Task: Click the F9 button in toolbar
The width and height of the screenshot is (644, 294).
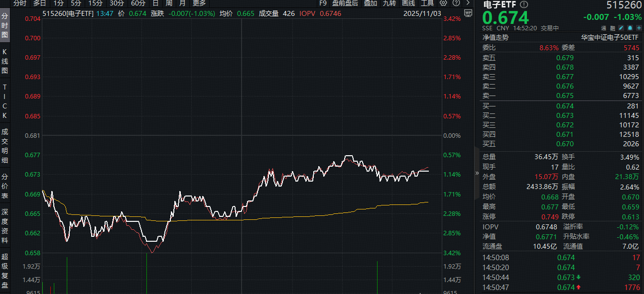Action: pyautogui.click(x=323, y=3)
